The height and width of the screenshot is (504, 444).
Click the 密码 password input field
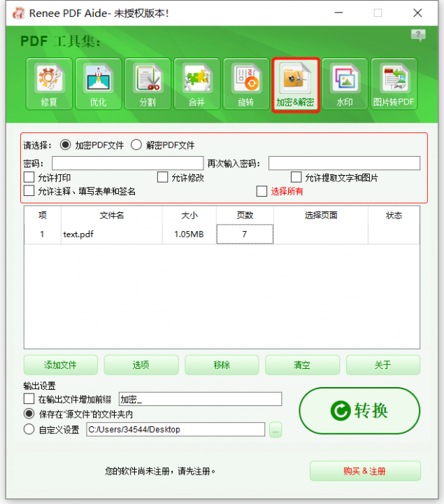coord(128,163)
